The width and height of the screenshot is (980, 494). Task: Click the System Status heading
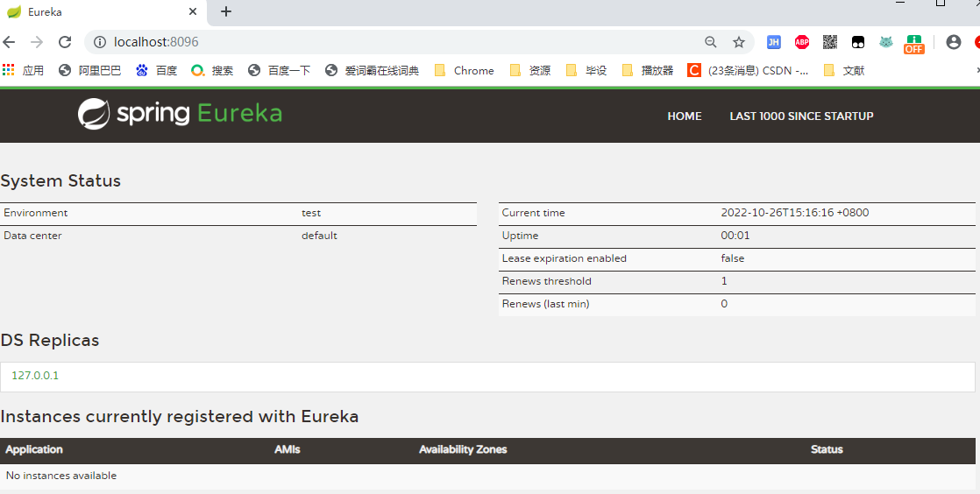click(60, 180)
